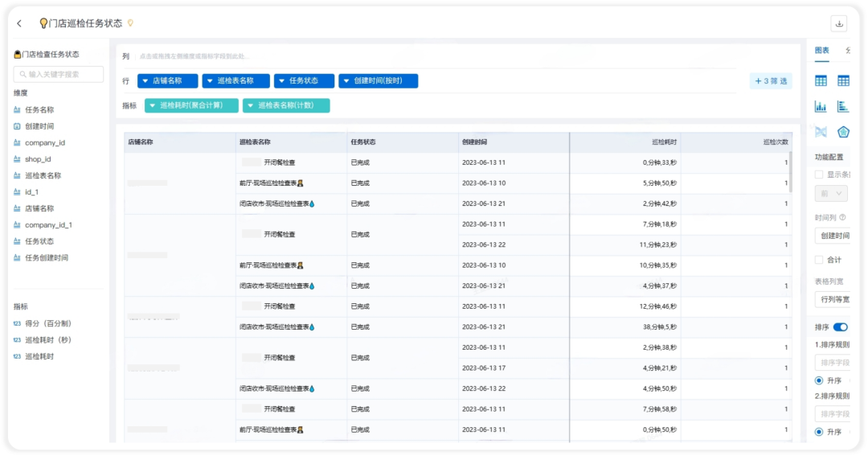868x456 pixels.
Task: Check the 合计 checkbox
Action: [x=819, y=259]
